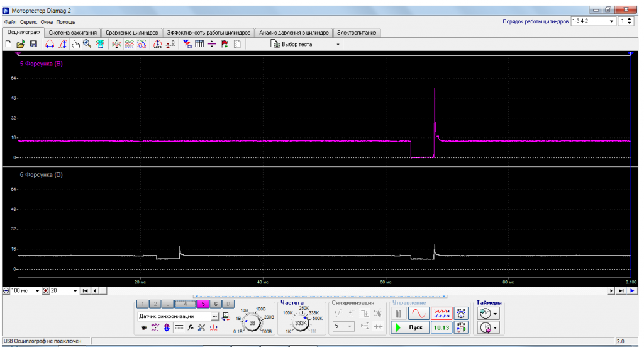Screen dimensions: 644x347
Task: Open sensor selection ellipsis button
Action: click(215, 316)
